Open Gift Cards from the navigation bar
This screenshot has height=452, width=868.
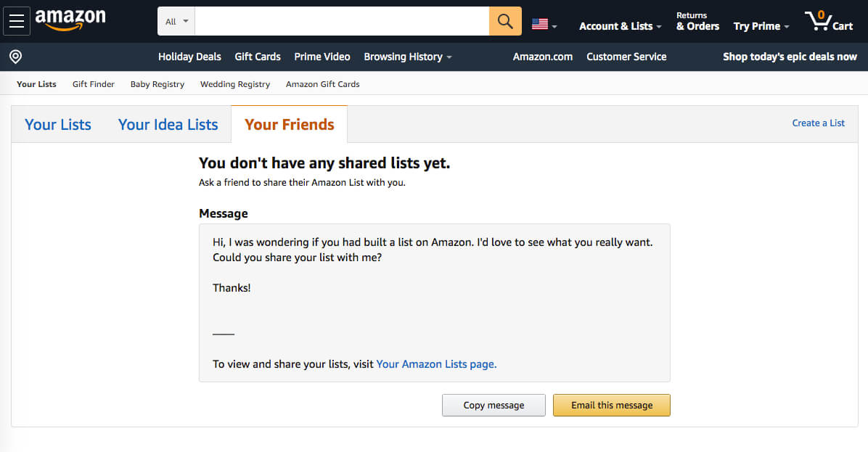pyautogui.click(x=257, y=56)
